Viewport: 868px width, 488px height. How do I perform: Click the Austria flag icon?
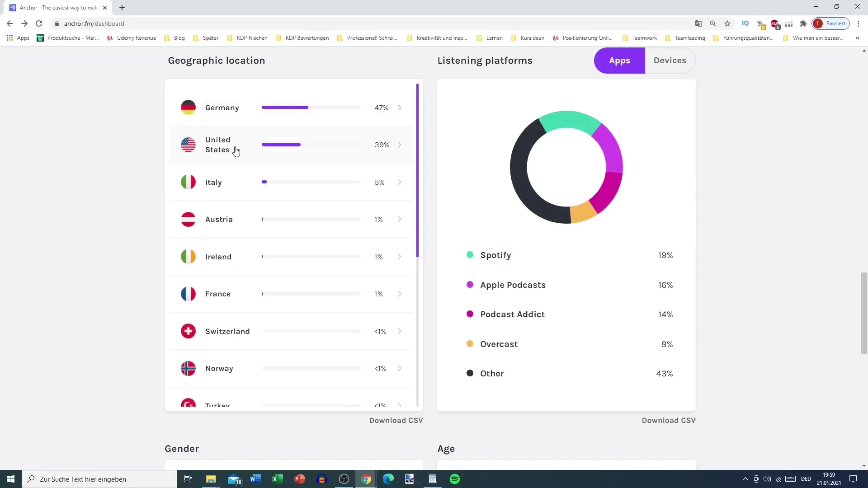[188, 219]
